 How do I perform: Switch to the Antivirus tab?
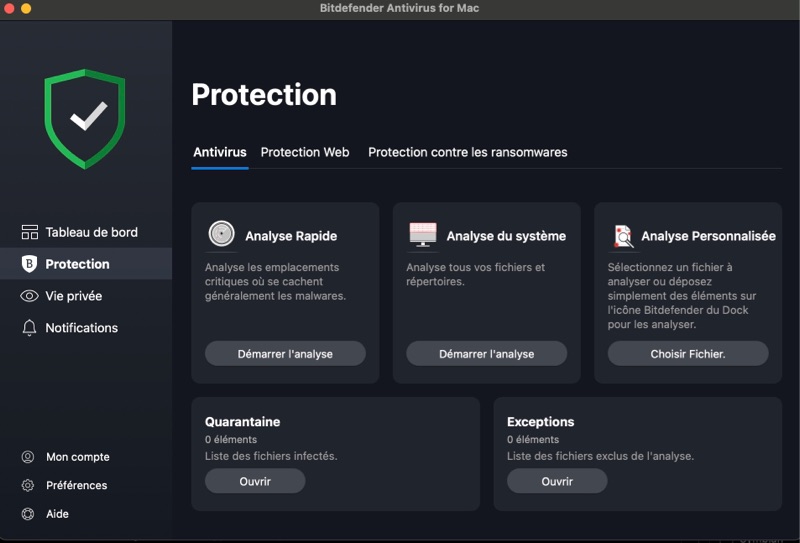[x=219, y=153]
